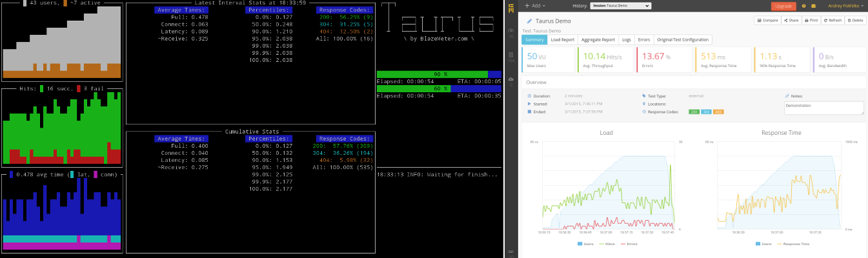
Task: Click the pin icon next to Locations
Action: click(645, 103)
